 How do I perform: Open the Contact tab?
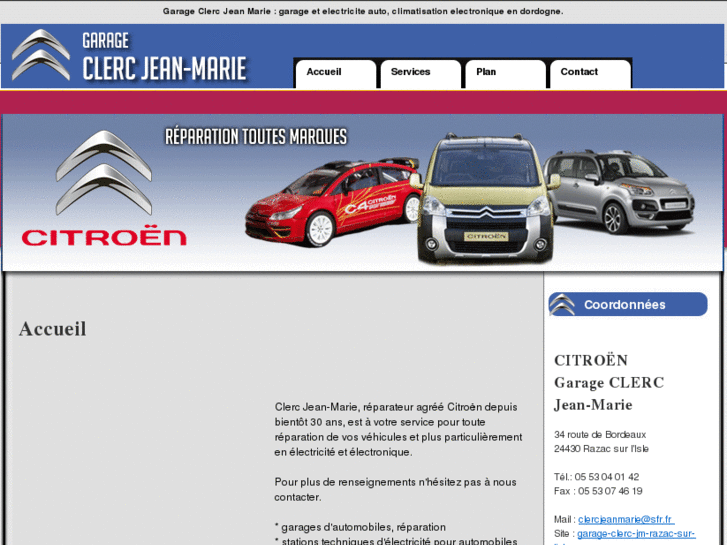point(590,73)
